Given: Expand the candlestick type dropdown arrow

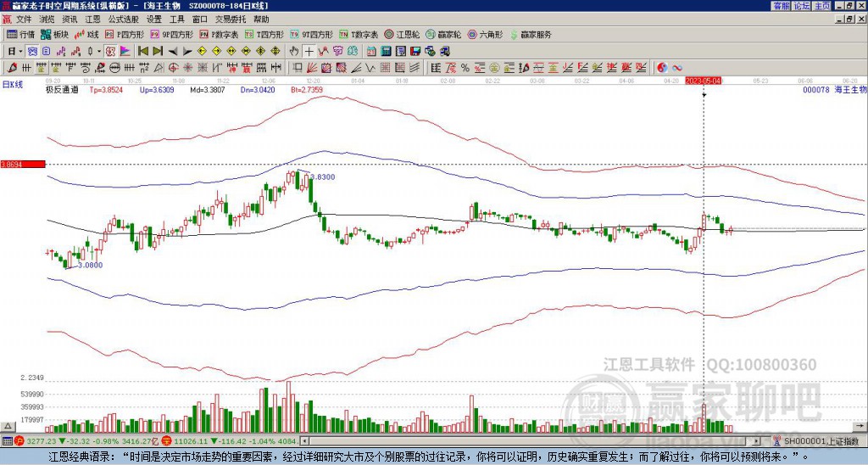Looking at the screenshot, I should [x=99, y=52].
